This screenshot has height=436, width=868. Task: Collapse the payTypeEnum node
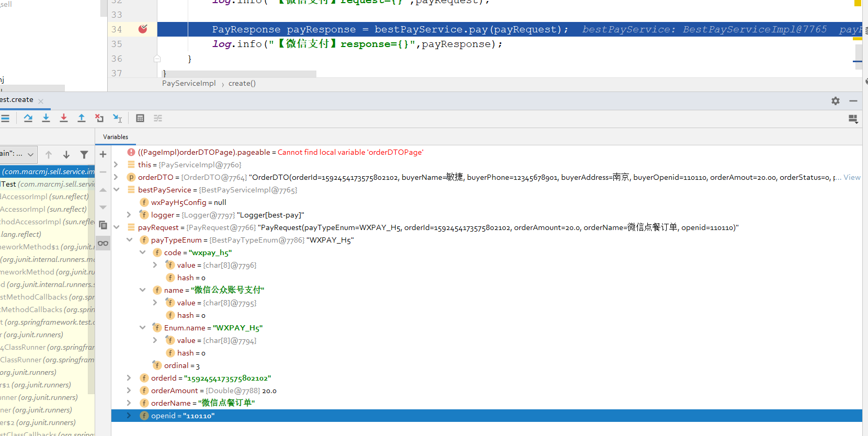[x=129, y=240]
